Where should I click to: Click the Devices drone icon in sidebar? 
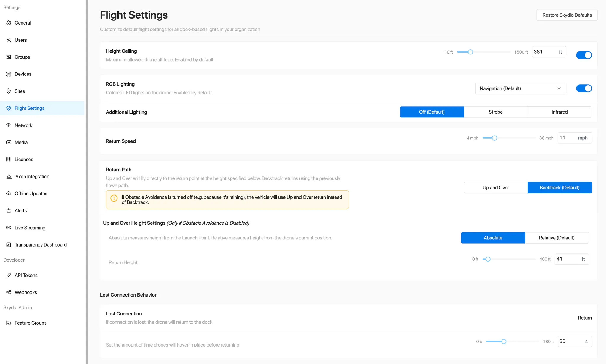tap(9, 74)
